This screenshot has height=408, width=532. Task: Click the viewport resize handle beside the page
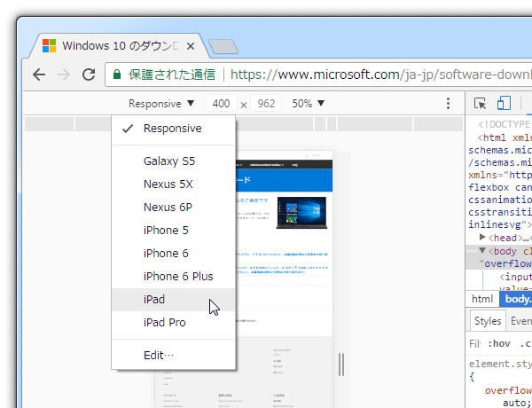pyautogui.click(x=341, y=365)
